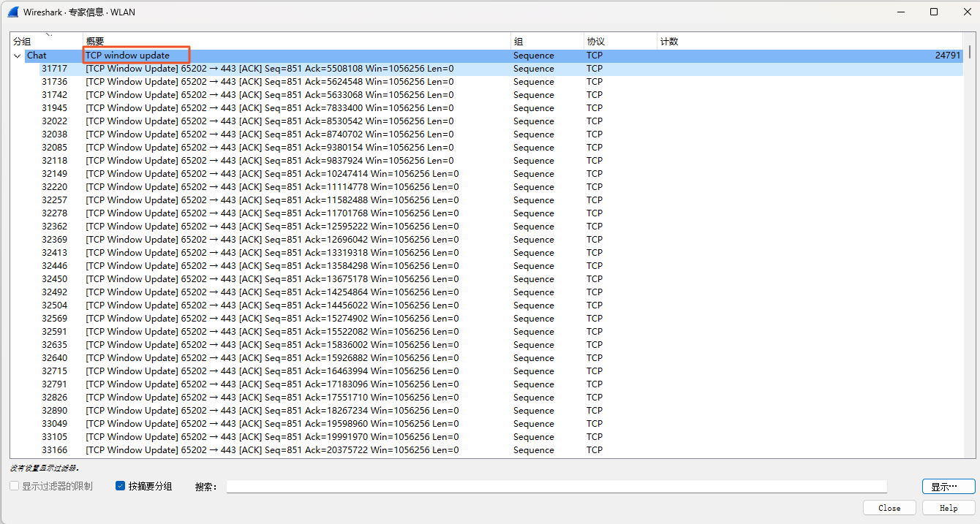The height and width of the screenshot is (524, 980).
Task: Click the 搜索 input field
Action: (x=557, y=487)
